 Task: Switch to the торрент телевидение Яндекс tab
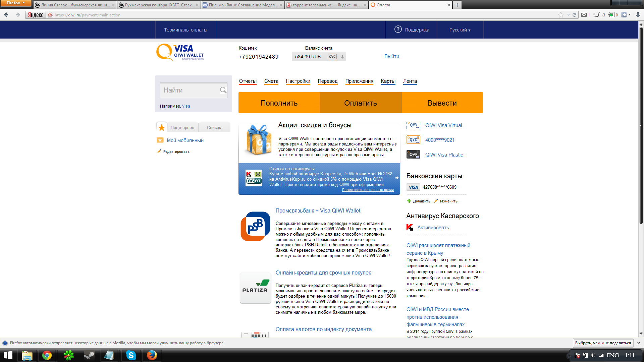(x=326, y=5)
